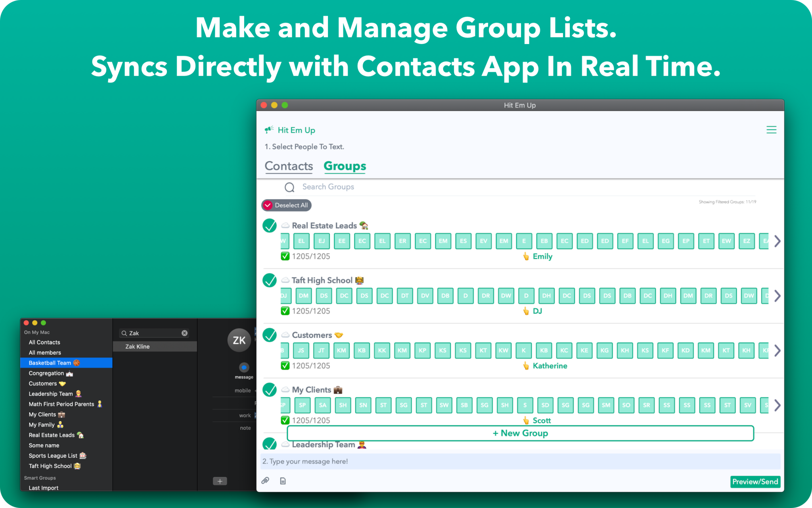Image resolution: width=812 pixels, height=508 pixels.
Task: Select Math First Period Parents in Contacts sidebar
Action: pos(66,404)
